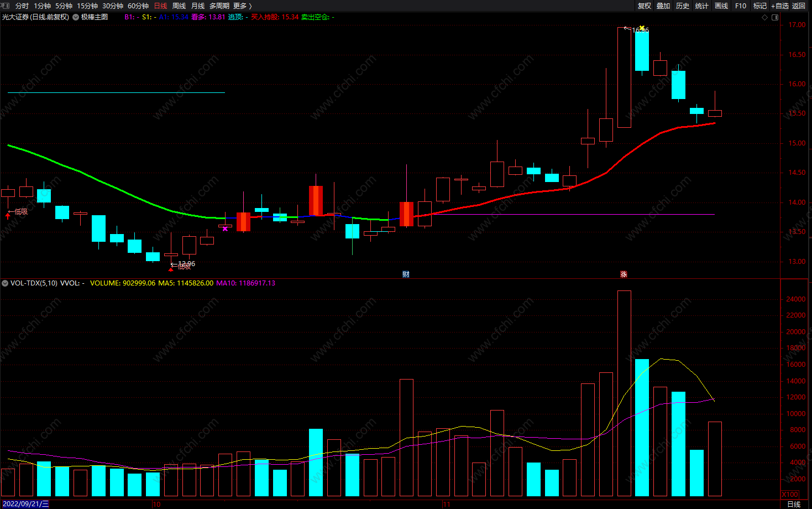Click the 涨 marker icon on time axis
Viewport: 812px width, 509px height.
pyautogui.click(x=624, y=274)
